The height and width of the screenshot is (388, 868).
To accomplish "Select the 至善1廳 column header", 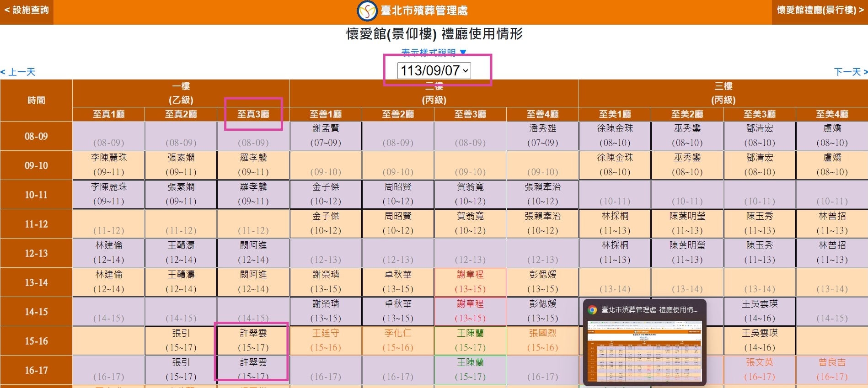I will tap(326, 114).
